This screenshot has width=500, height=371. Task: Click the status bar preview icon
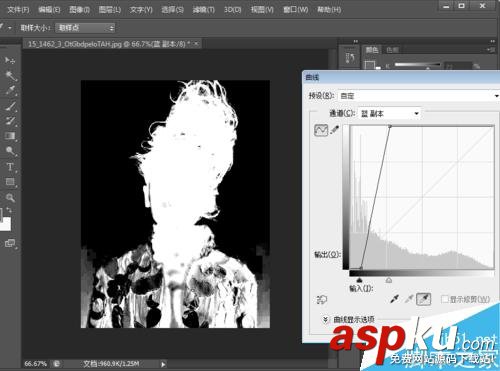click(x=56, y=363)
